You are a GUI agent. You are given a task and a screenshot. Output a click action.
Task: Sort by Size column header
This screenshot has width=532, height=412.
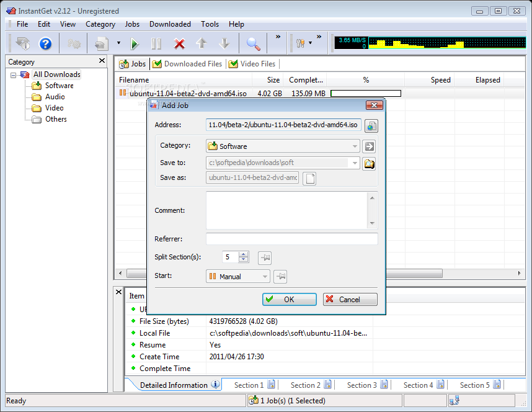pyautogui.click(x=268, y=80)
